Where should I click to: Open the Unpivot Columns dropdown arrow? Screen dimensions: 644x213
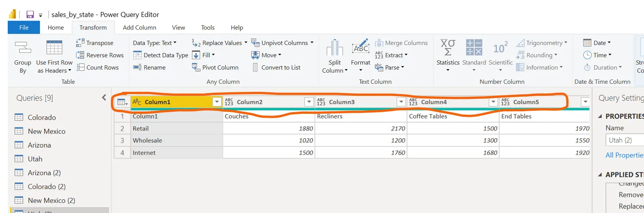pos(312,43)
